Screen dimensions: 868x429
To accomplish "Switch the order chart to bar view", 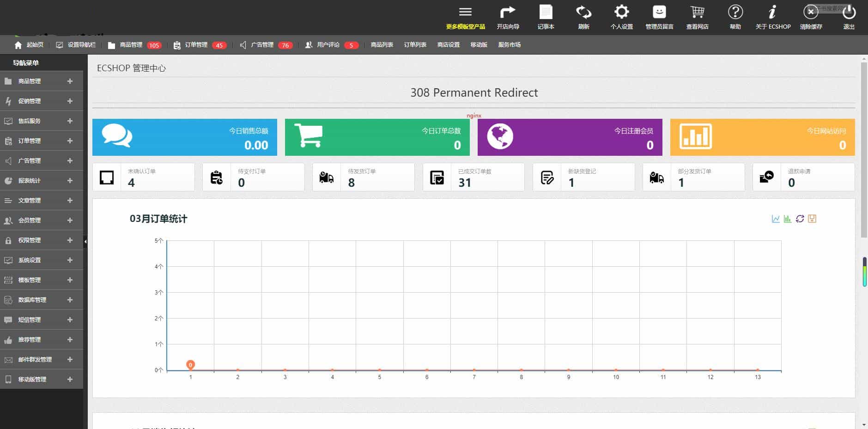I will click(x=788, y=219).
